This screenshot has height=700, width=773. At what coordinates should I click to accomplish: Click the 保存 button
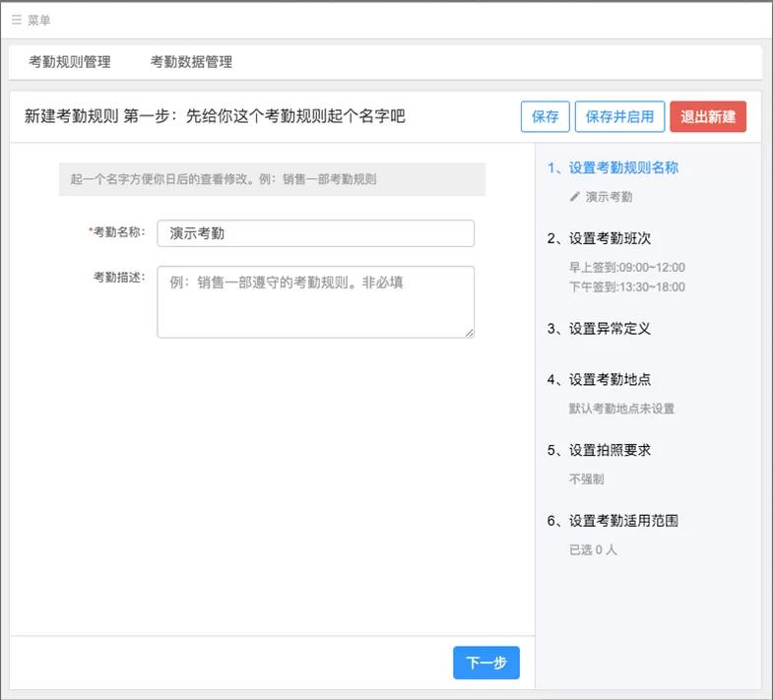(546, 117)
